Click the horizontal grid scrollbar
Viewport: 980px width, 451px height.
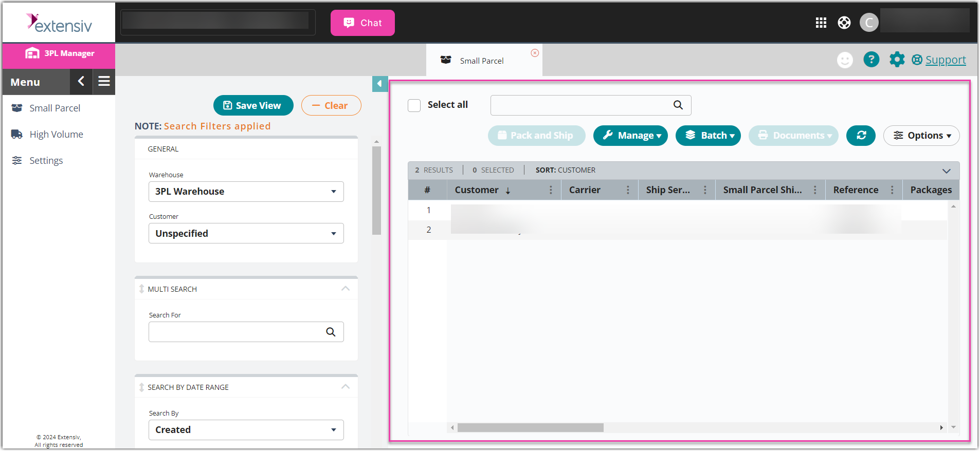tap(530, 428)
